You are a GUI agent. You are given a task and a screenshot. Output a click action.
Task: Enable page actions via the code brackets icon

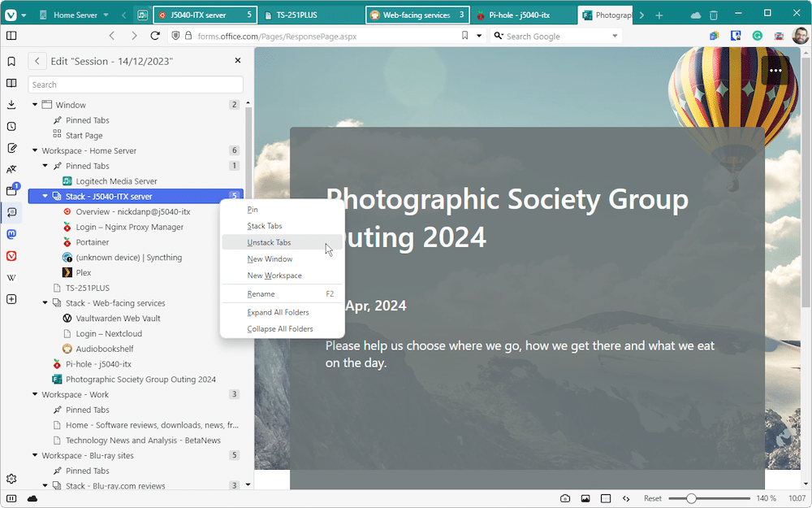pos(626,497)
